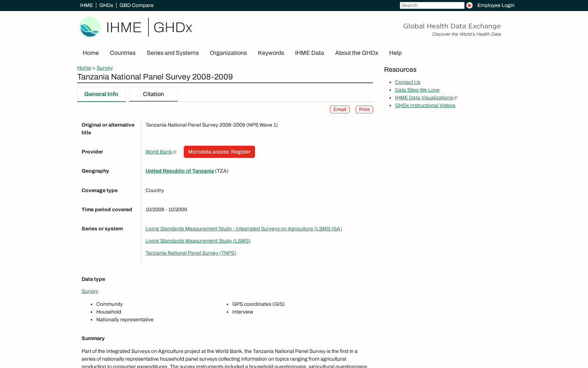Image resolution: width=588 pixels, height=368 pixels.
Task: Click the red search submit arrow button
Action: [x=469, y=5]
